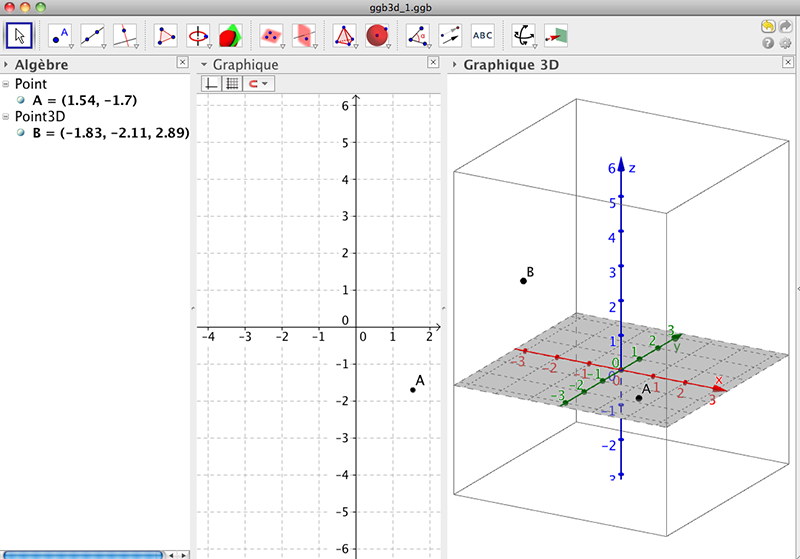Toggle visibility of point A

click(x=21, y=100)
